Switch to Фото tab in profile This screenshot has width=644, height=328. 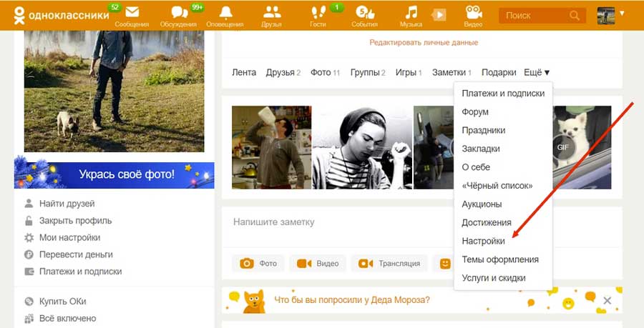tap(326, 73)
